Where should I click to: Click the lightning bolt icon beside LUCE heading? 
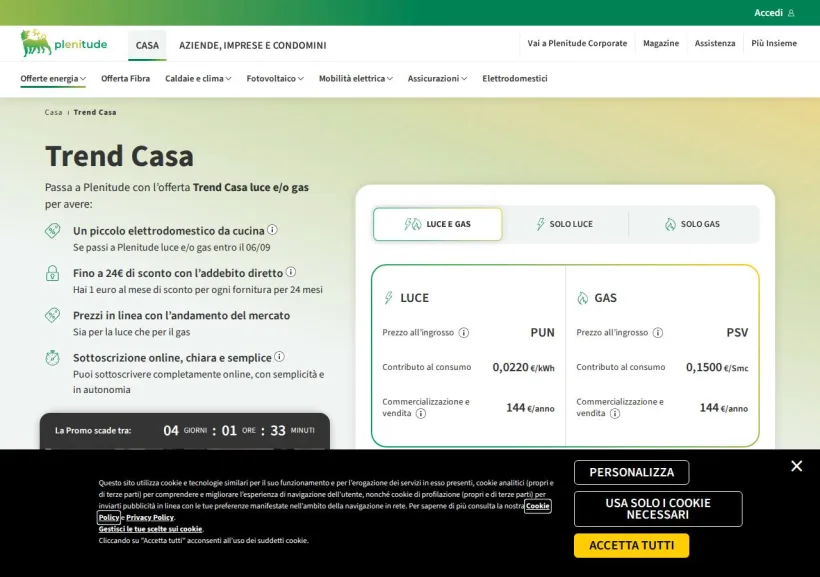(x=388, y=298)
